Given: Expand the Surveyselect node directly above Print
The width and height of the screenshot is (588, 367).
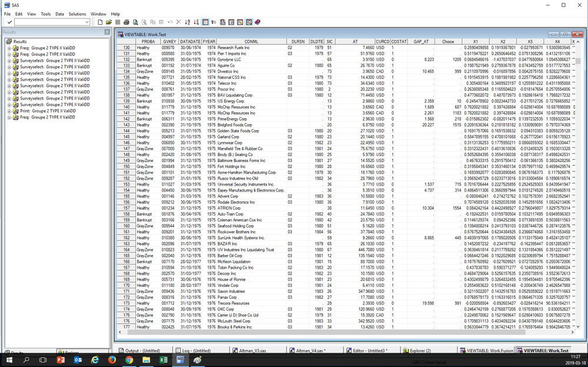Looking at the screenshot, I should coord(9,105).
